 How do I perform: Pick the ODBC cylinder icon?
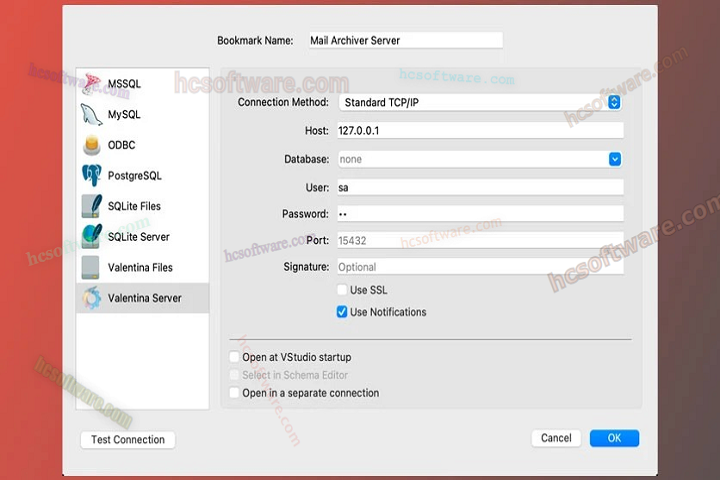tap(91, 145)
